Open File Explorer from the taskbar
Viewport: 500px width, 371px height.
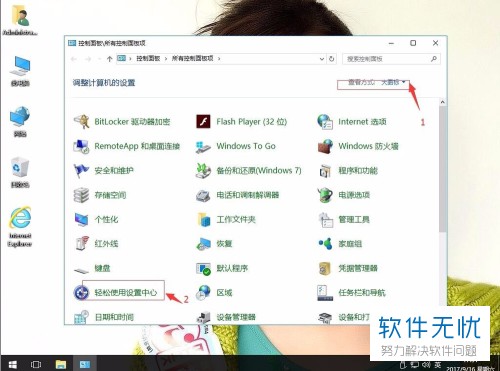pyautogui.click(x=61, y=364)
